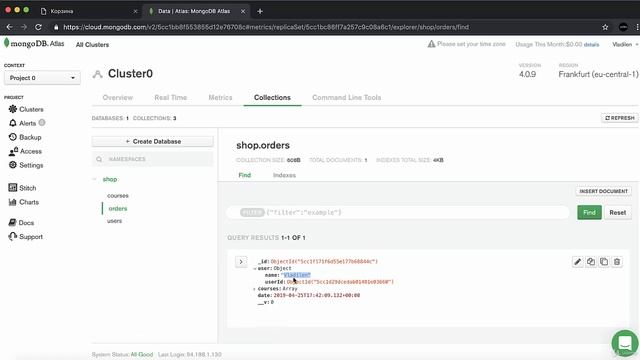Click the browser profile icon
The width and height of the screenshot is (640, 360).
623,27
